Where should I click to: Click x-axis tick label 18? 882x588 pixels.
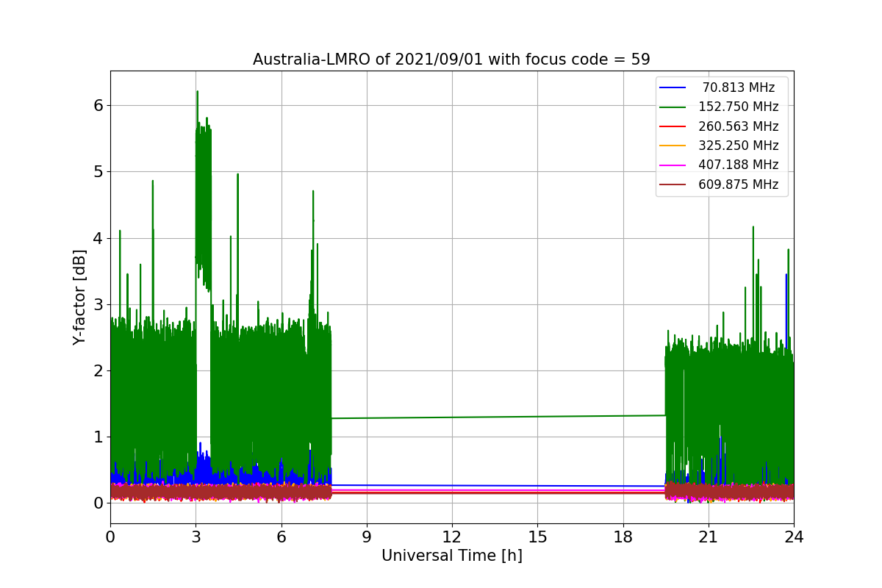coord(623,537)
